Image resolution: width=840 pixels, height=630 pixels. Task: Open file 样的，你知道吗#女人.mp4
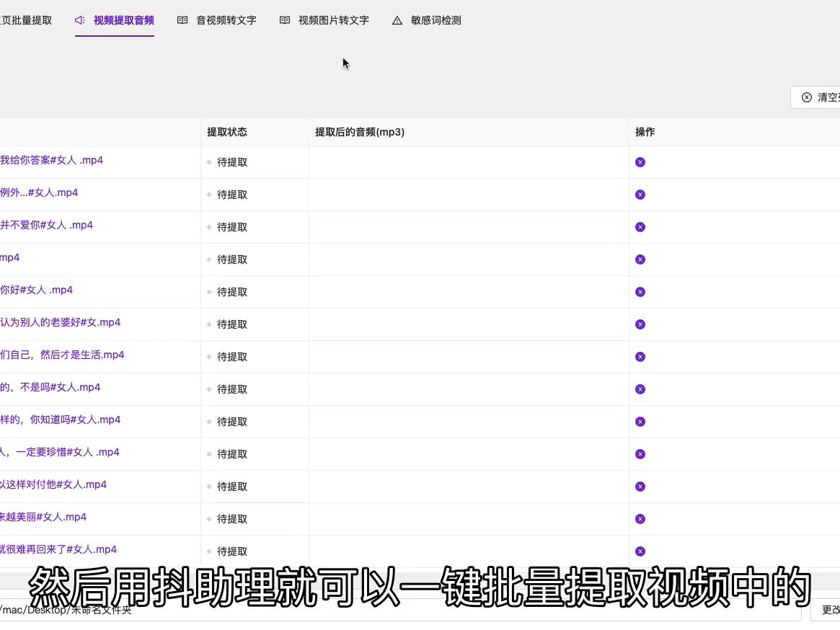tap(61, 420)
